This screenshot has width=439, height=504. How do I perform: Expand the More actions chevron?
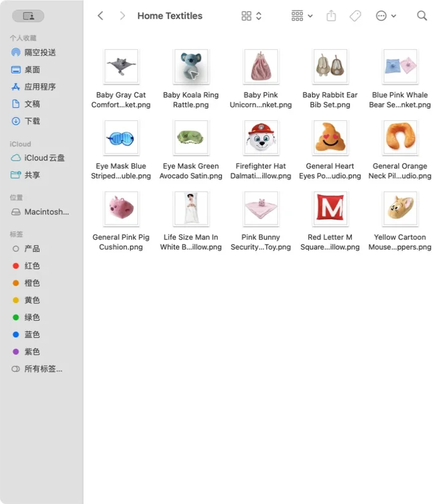coord(394,16)
